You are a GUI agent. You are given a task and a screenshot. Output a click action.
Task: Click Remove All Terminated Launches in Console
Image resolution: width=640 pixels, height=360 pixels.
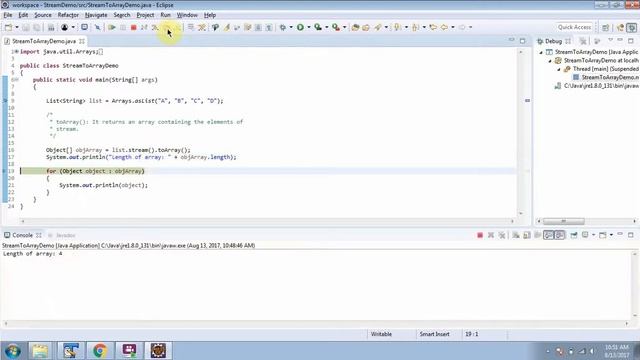502,235
